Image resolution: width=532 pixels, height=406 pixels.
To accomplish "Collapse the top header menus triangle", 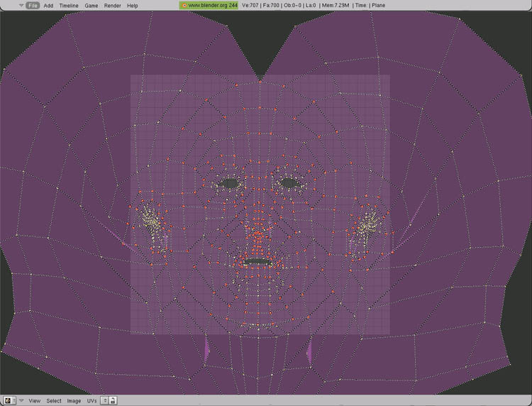I will pos(21,5).
